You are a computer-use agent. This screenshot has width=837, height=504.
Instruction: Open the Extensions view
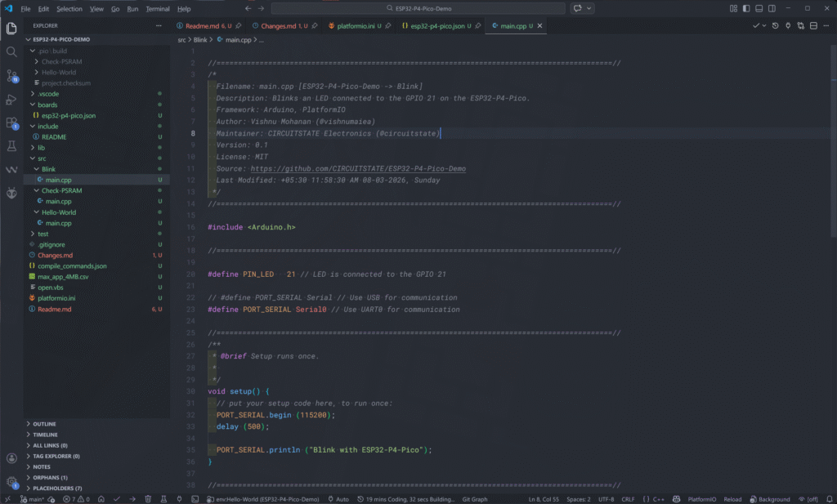click(x=11, y=122)
